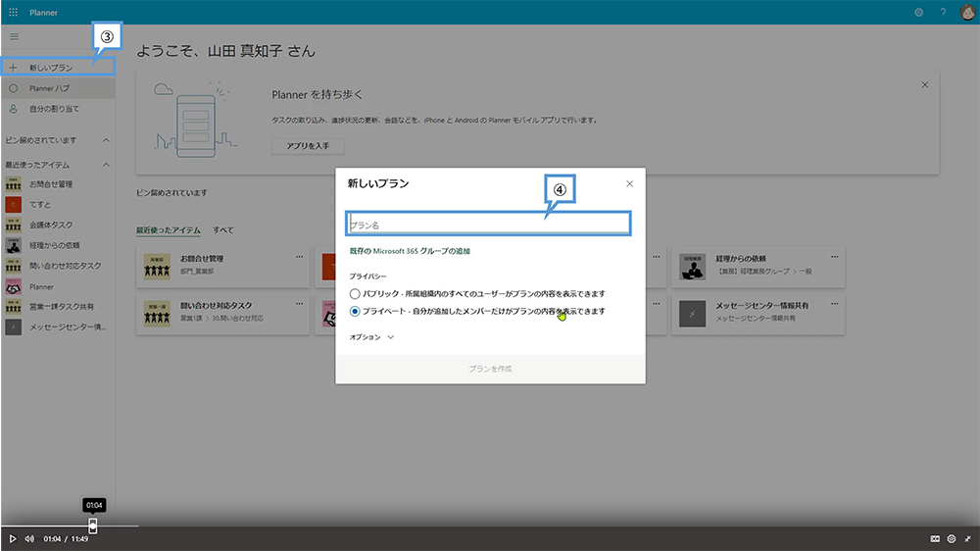The width and height of the screenshot is (980, 551).
Task: Open the user profile avatar
Action: pos(967,12)
